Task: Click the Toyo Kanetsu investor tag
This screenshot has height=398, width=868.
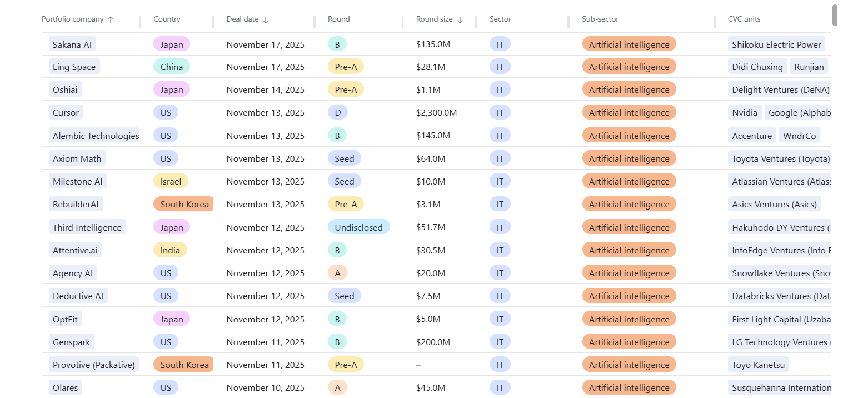Action: (x=758, y=365)
